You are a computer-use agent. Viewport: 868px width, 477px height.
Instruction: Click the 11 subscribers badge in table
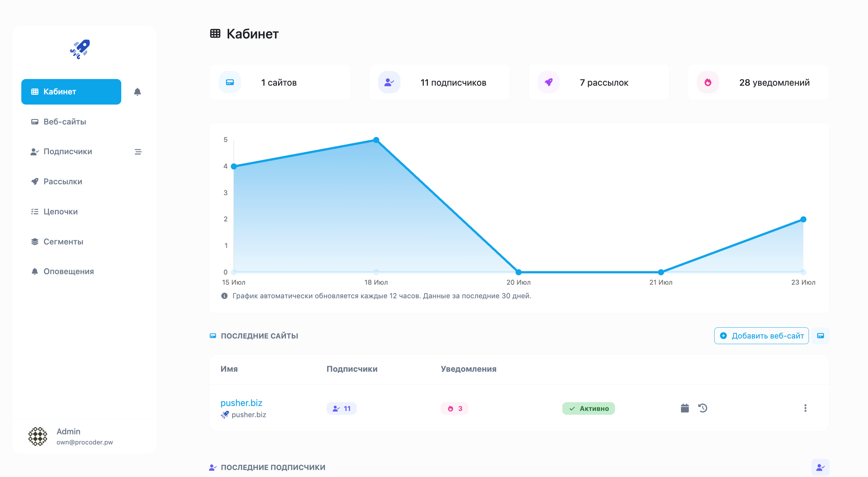tap(341, 408)
